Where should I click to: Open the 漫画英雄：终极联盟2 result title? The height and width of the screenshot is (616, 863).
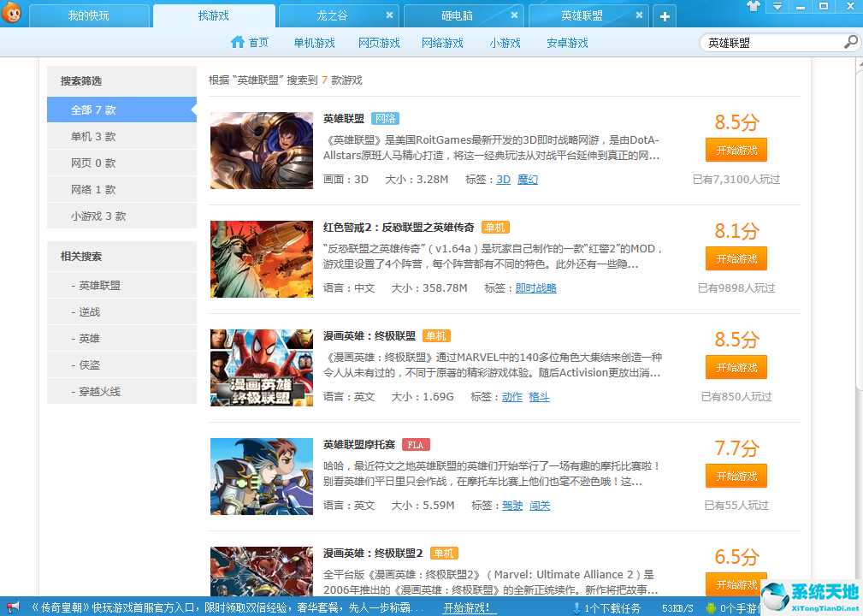(x=373, y=554)
